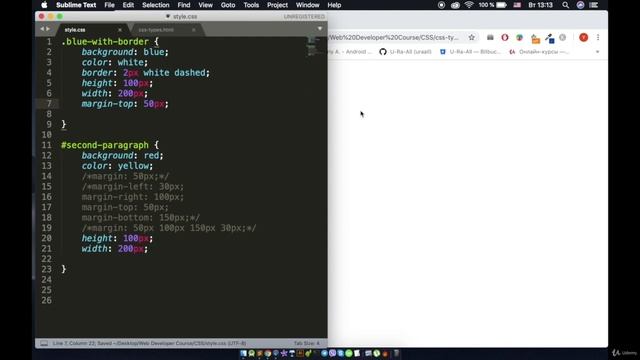This screenshot has height=360, width=640.
Task: Open Trash in the Dock
Action: point(396,353)
